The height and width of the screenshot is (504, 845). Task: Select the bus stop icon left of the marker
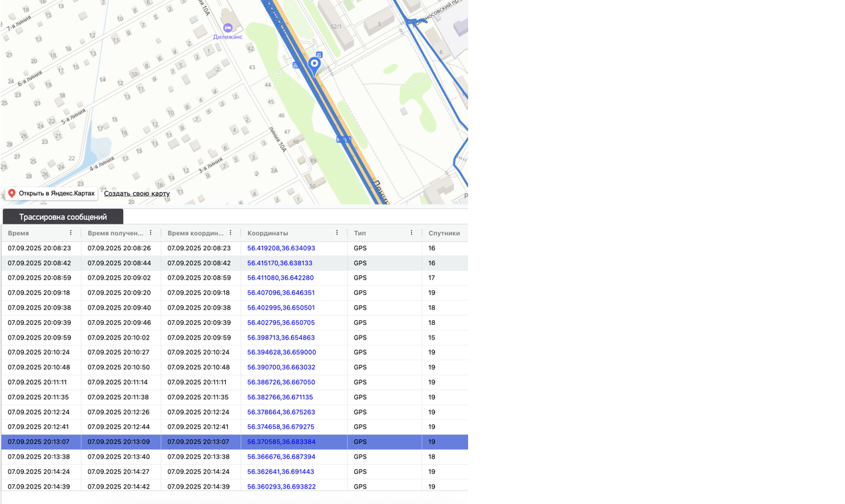point(296,65)
